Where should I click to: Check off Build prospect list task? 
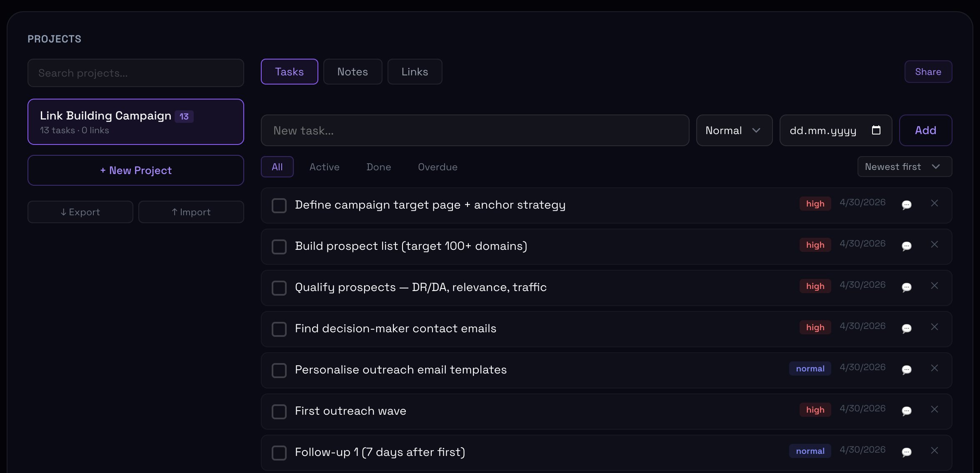tap(279, 247)
